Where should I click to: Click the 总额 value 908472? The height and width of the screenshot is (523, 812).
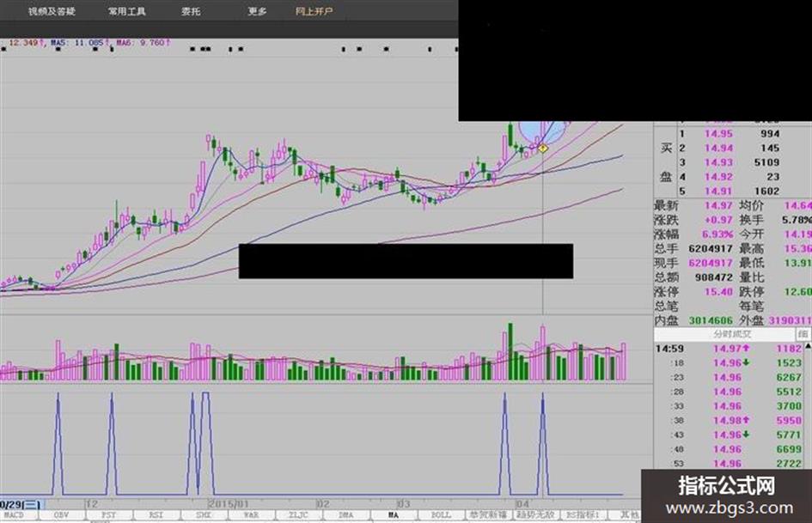click(713, 277)
